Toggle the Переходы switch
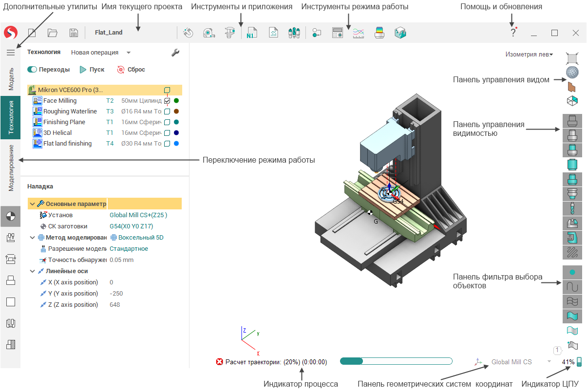 (33, 70)
